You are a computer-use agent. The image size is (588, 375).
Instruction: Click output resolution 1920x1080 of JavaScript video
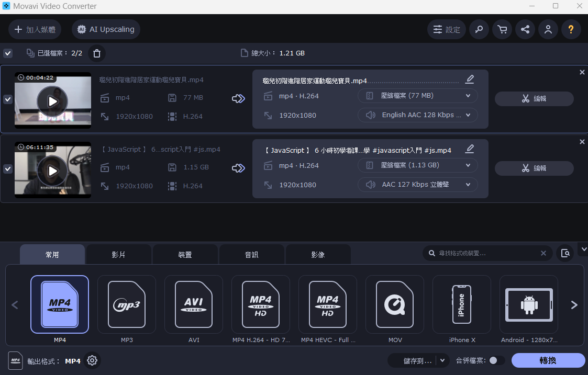297,185
